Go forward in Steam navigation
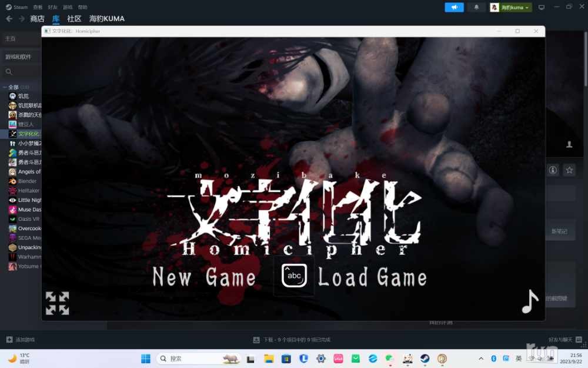Screen dimensions: 588x368 [x=22, y=19]
